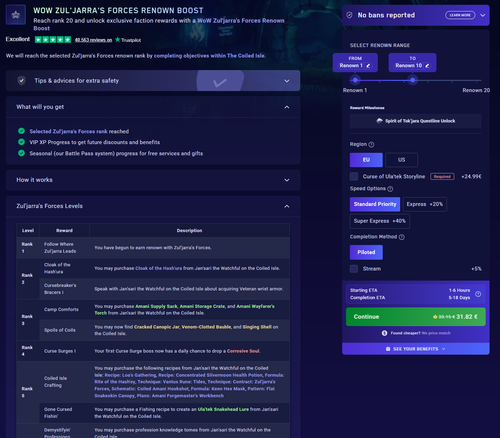
Task: Enable the Stream option checkbox
Action: [x=354, y=269]
